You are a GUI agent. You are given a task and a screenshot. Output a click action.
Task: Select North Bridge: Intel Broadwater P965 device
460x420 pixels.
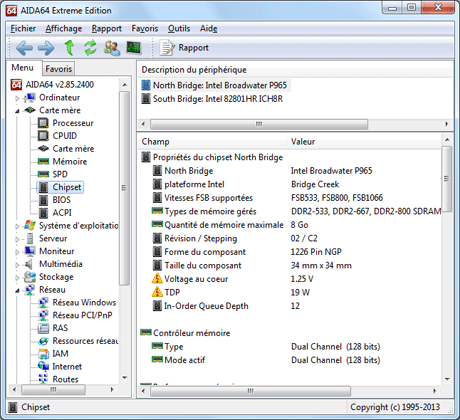click(215, 85)
